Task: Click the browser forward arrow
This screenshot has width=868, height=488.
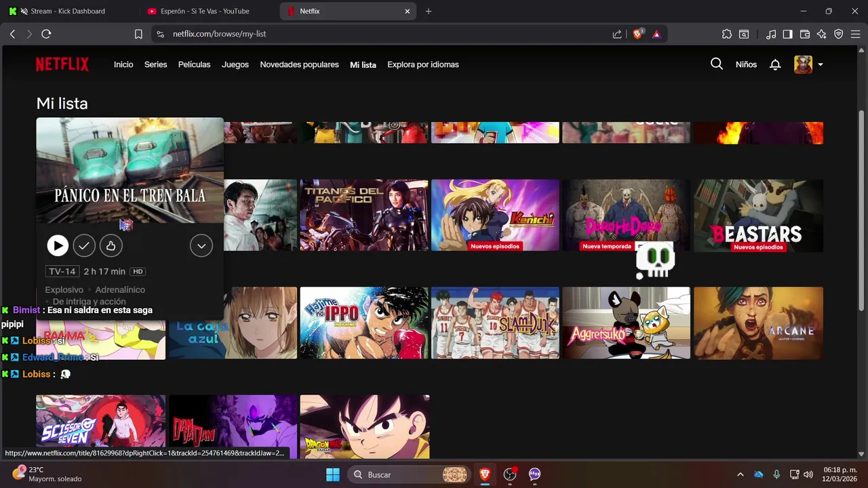Action: [29, 34]
